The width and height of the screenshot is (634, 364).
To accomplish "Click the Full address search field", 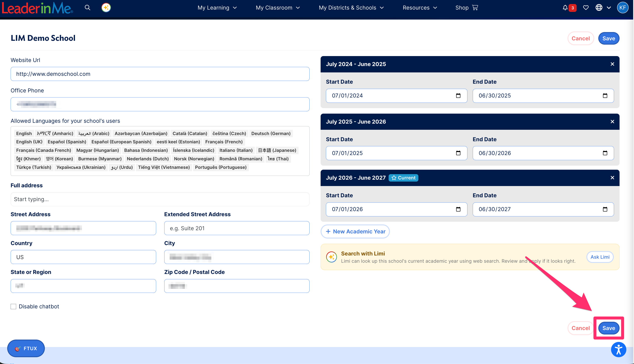I will tap(160, 199).
